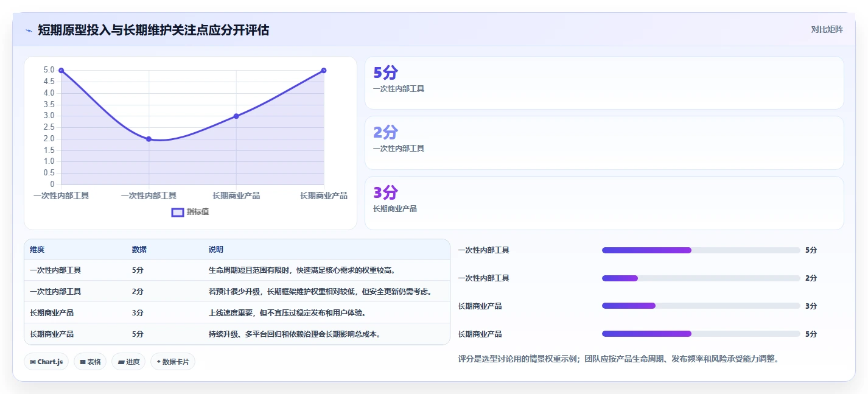Click the 长期商业产品 5分 progress bar
The image size is (868, 394).
[x=701, y=334]
